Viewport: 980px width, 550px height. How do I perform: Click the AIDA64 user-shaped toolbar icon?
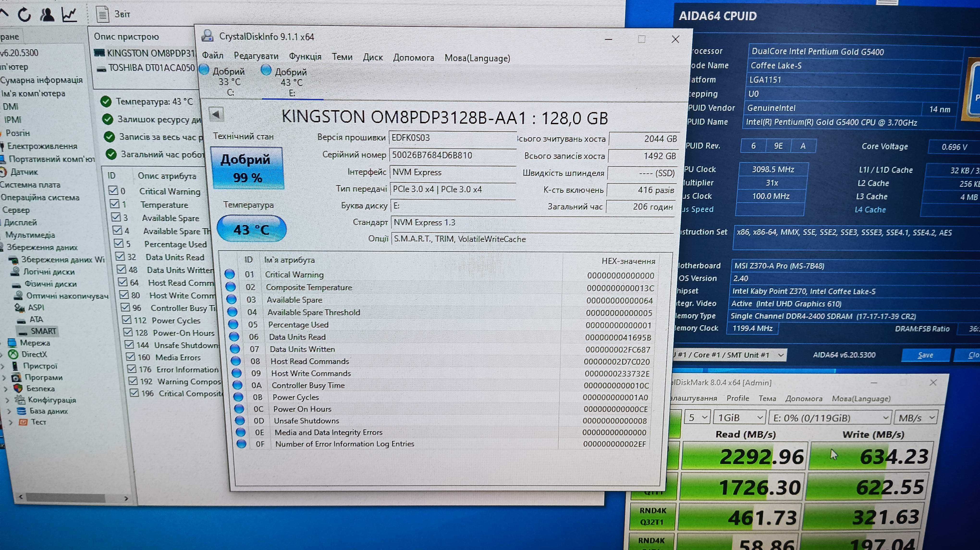tap(47, 14)
